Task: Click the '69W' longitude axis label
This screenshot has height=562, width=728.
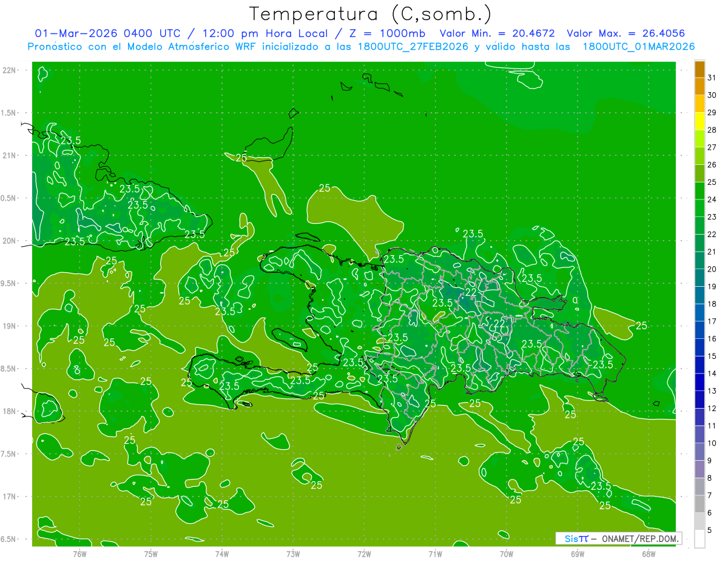Action: coord(578,554)
